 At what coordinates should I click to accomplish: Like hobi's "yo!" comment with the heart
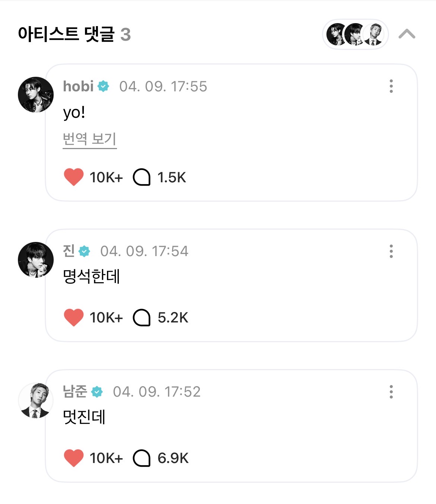74,177
